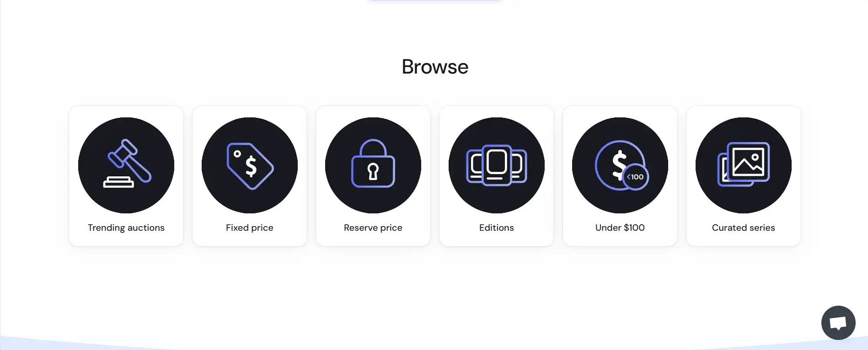
Task: Open Trending auctions via the gavel icon
Action: pos(126,165)
